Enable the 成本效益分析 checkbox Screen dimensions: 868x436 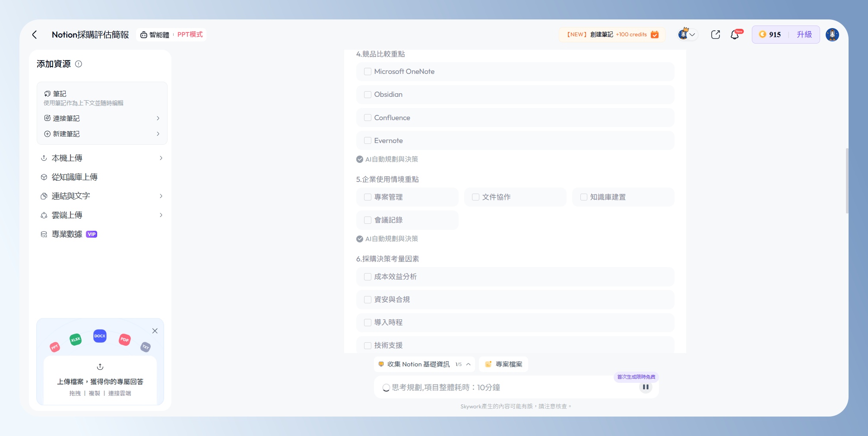coord(367,277)
